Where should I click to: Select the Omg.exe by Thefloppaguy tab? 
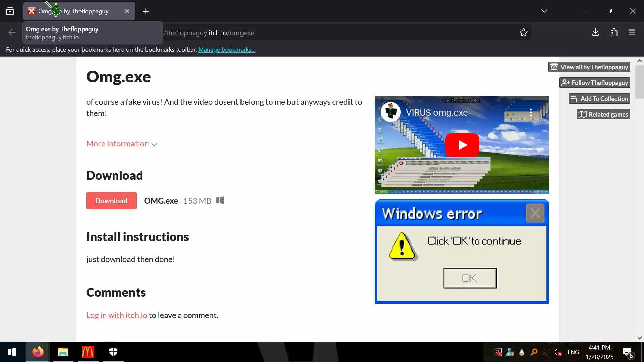coord(86,11)
